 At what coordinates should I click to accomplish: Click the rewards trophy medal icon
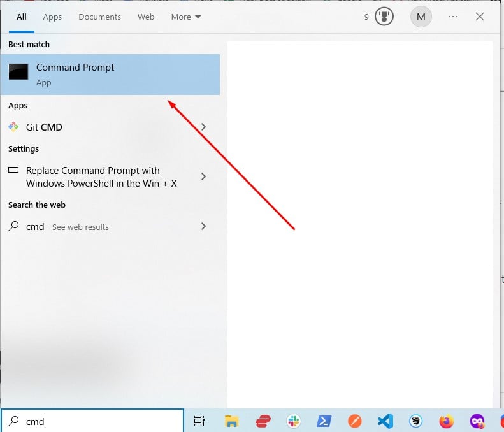point(384,17)
